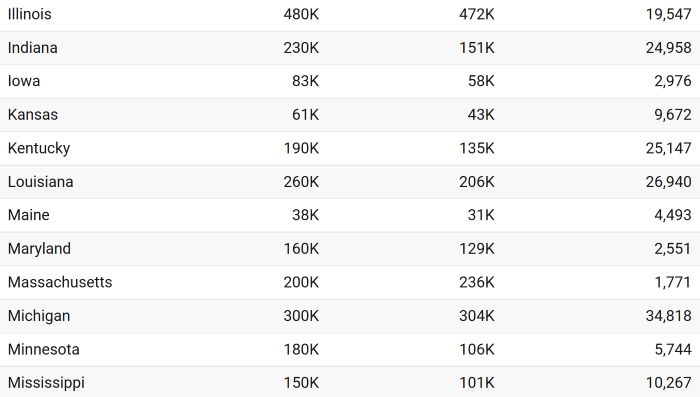Click the Indiana state name
This screenshot has width=700, height=397.
[33, 48]
